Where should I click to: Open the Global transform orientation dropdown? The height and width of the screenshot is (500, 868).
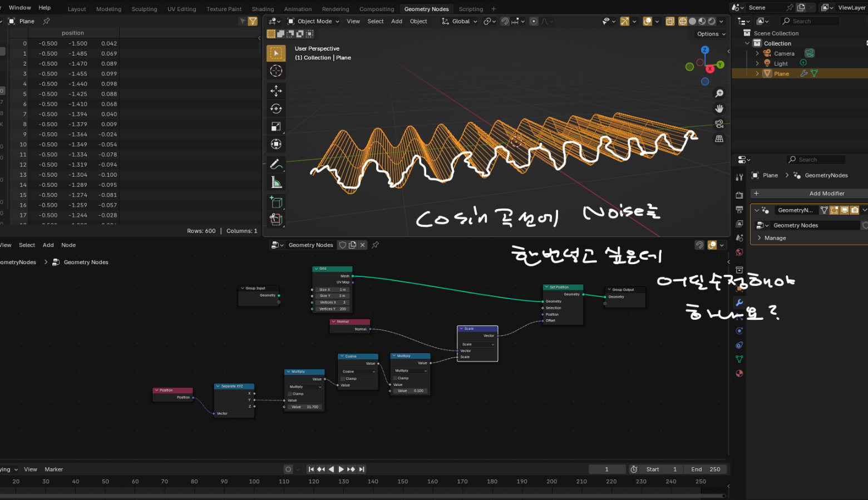point(460,21)
